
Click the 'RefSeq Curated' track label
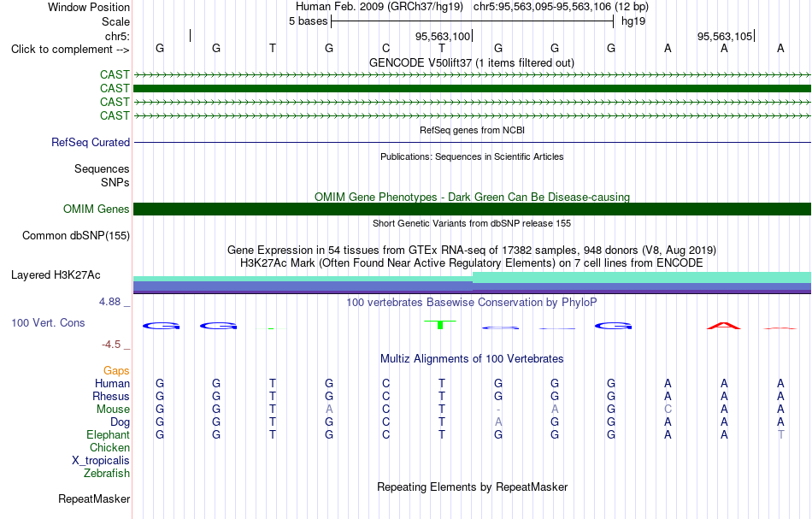91,143
